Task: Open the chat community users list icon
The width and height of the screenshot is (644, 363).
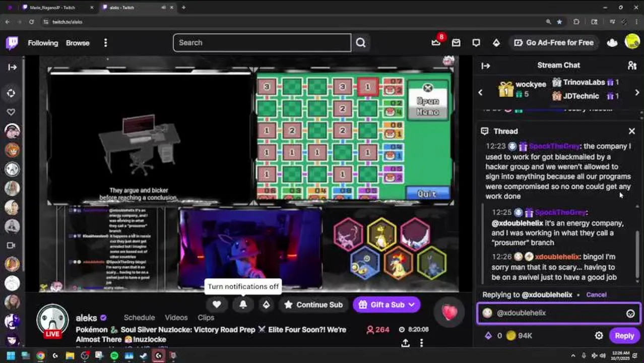Action: [632, 66]
